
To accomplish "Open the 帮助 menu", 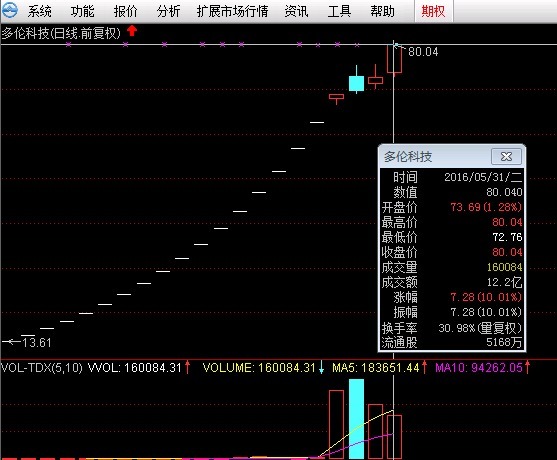I will (x=383, y=11).
